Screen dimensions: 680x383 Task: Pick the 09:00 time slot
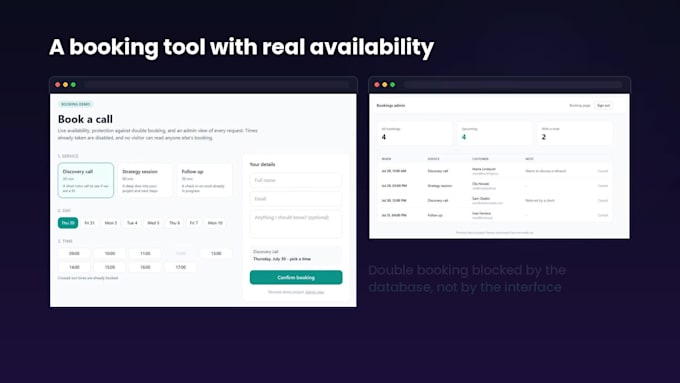[x=74, y=253]
